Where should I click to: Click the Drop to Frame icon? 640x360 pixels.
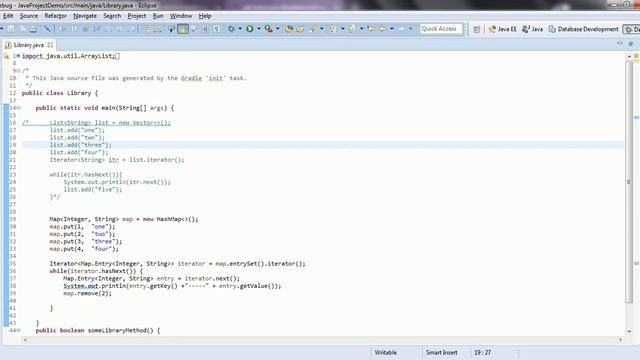pos(145,29)
